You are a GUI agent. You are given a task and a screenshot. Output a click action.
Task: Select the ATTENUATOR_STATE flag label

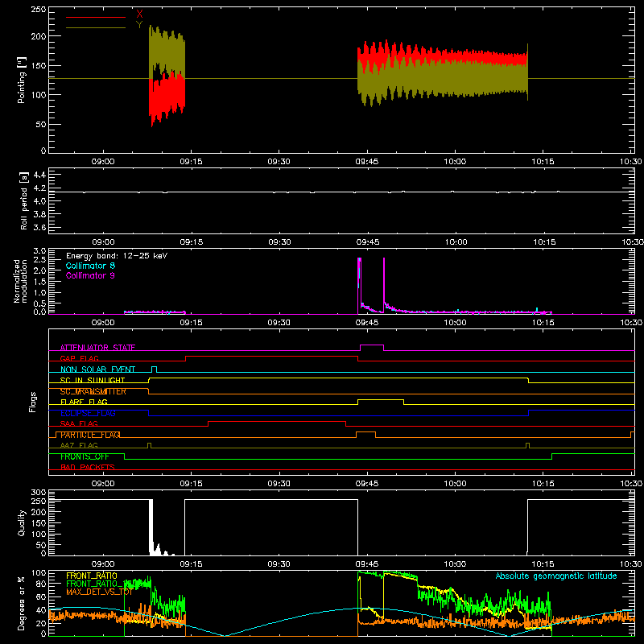tap(97, 348)
